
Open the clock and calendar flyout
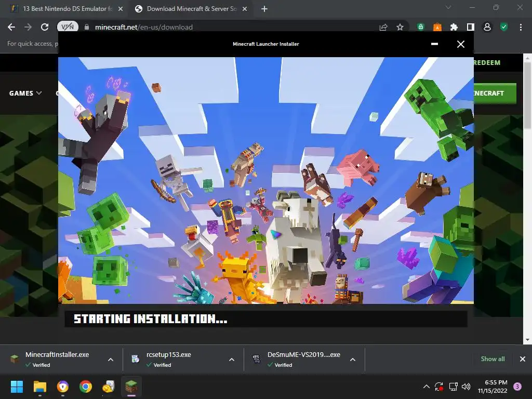[x=493, y=387]
